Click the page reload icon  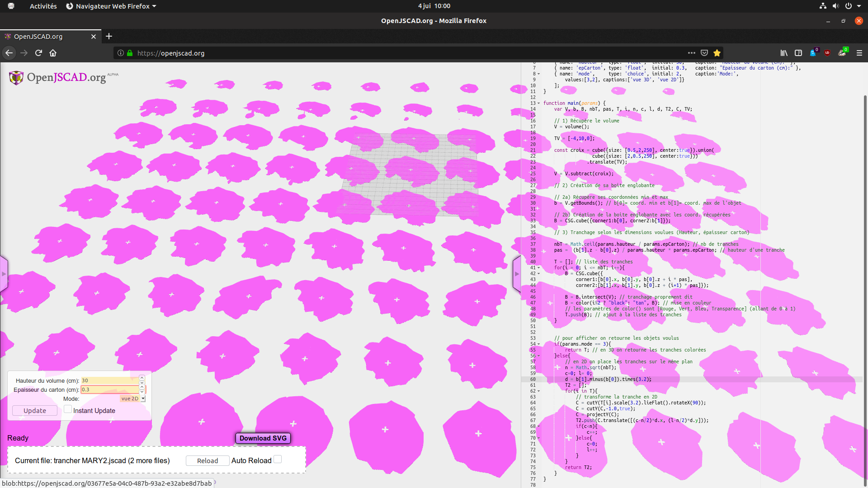(x=38, y=53)
